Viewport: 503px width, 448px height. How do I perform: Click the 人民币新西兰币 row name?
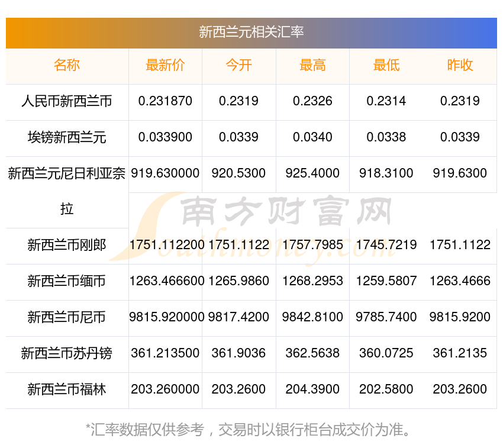[67, 101]
